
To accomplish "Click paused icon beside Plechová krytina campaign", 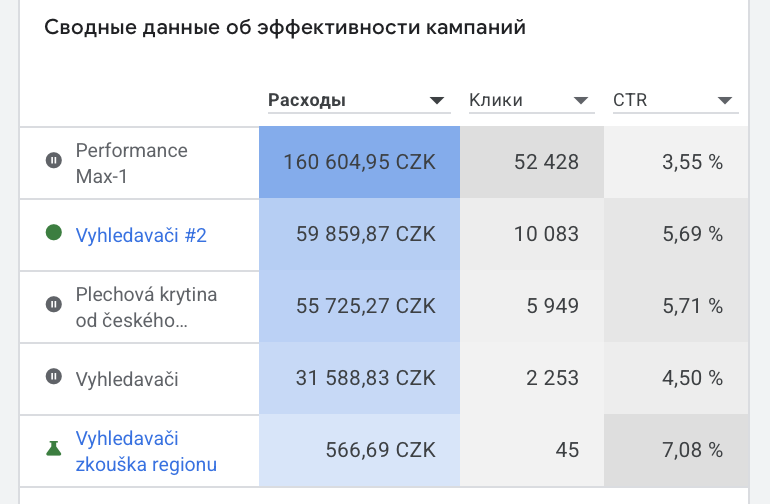I will 54,305.
